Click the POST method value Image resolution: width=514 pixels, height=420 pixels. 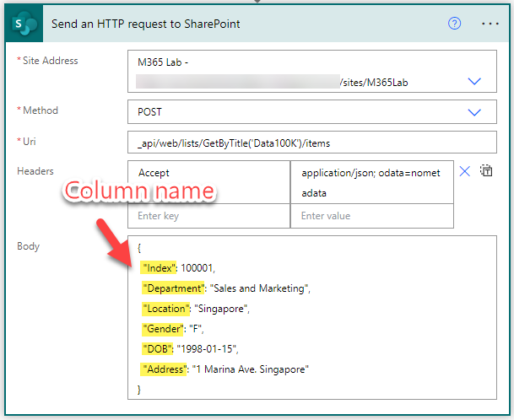149,112
